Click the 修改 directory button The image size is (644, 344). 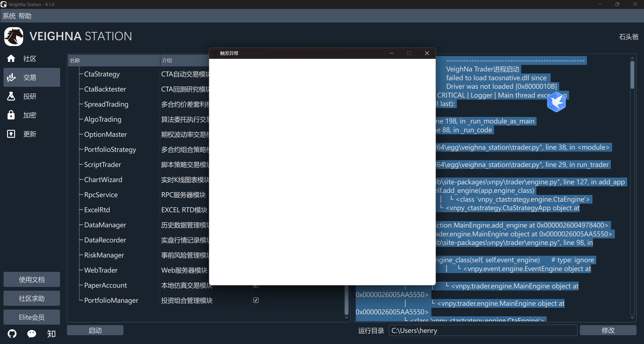608,330
